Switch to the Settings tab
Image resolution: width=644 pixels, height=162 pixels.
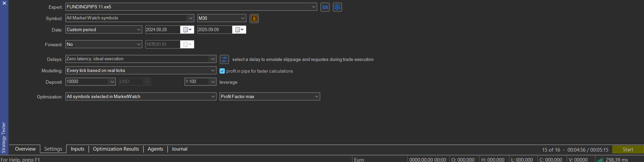pos(53,149)
